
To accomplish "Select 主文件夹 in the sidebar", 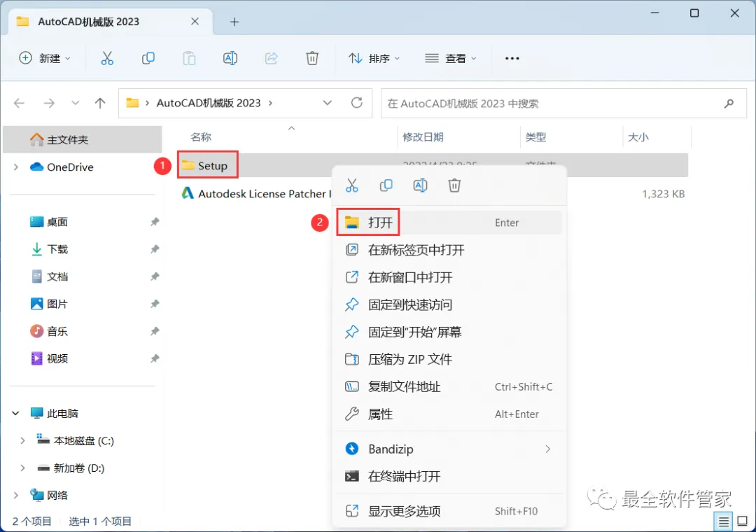I will pyautogui.click(x=83, y=140).
